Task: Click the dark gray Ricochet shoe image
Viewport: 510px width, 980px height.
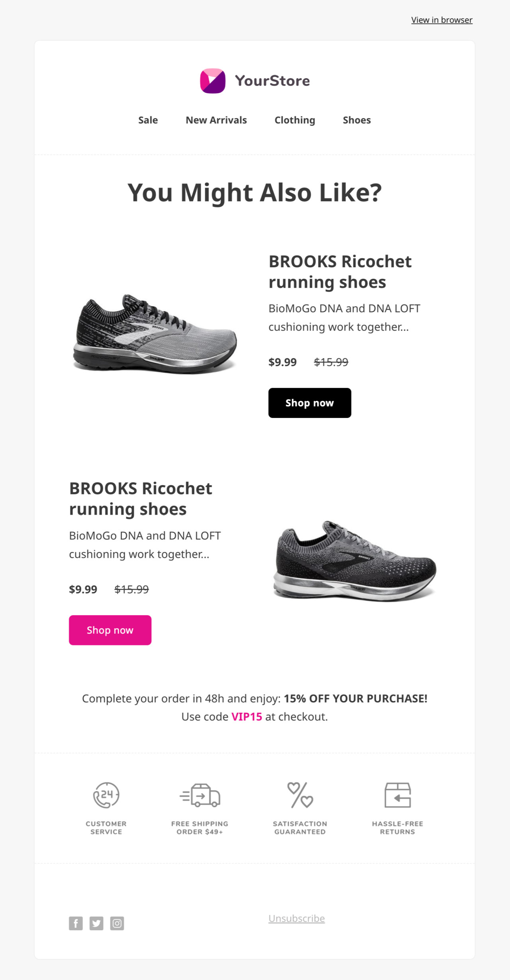Action: 355,561
